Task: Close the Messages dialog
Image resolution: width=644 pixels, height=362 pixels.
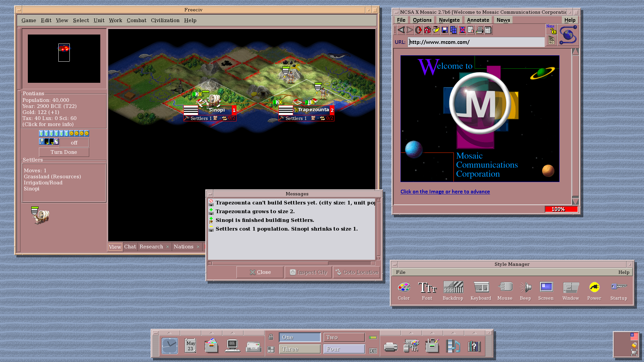Action: 260,272
